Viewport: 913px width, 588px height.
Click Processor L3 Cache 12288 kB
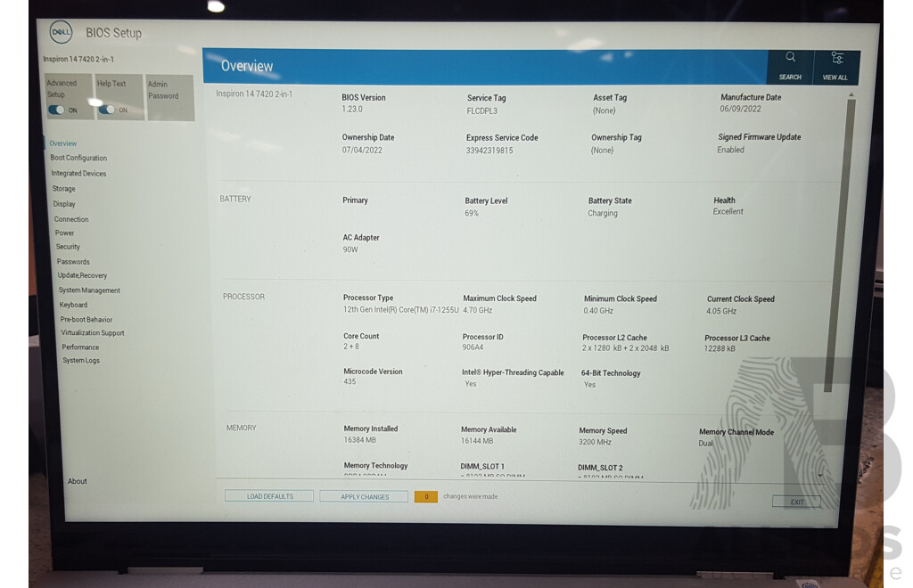[720, 349]
